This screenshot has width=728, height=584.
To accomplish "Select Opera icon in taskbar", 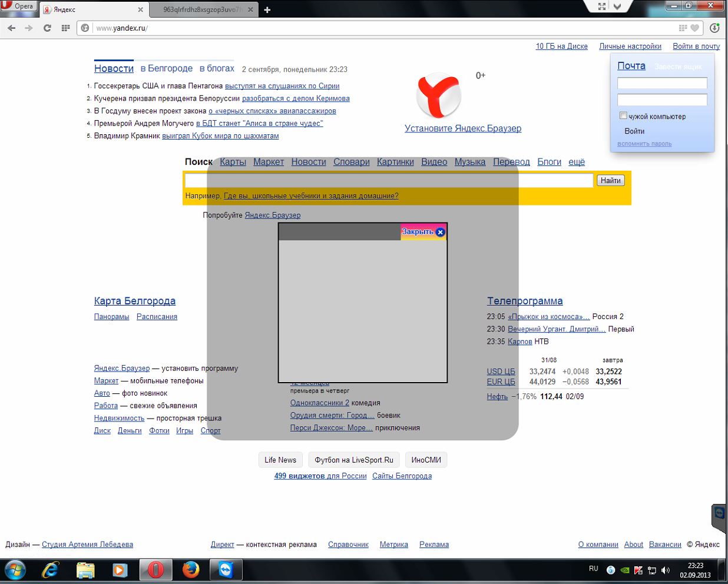I will click(x=155, y=570).
